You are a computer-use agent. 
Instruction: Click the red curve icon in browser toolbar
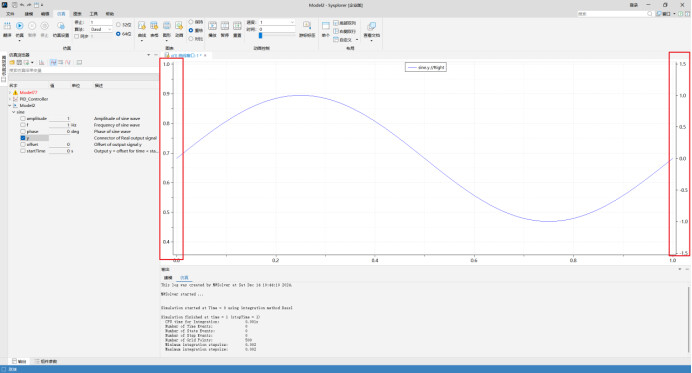(x=68, y=63)
